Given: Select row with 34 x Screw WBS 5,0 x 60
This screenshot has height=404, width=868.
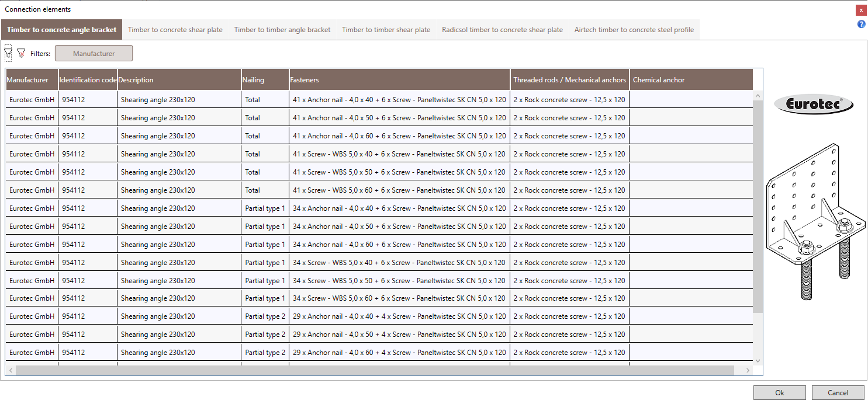Looking at the screenshot, I should click(379, 298).
